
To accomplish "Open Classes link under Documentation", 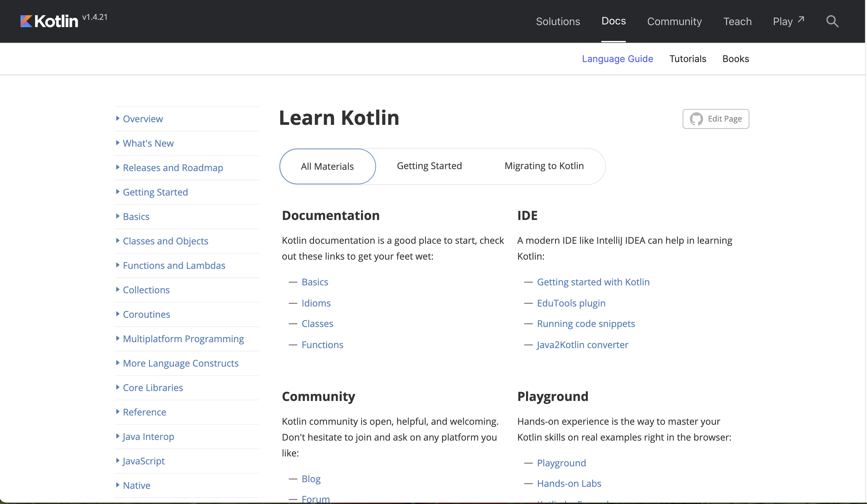I will [x=317, y=324].
